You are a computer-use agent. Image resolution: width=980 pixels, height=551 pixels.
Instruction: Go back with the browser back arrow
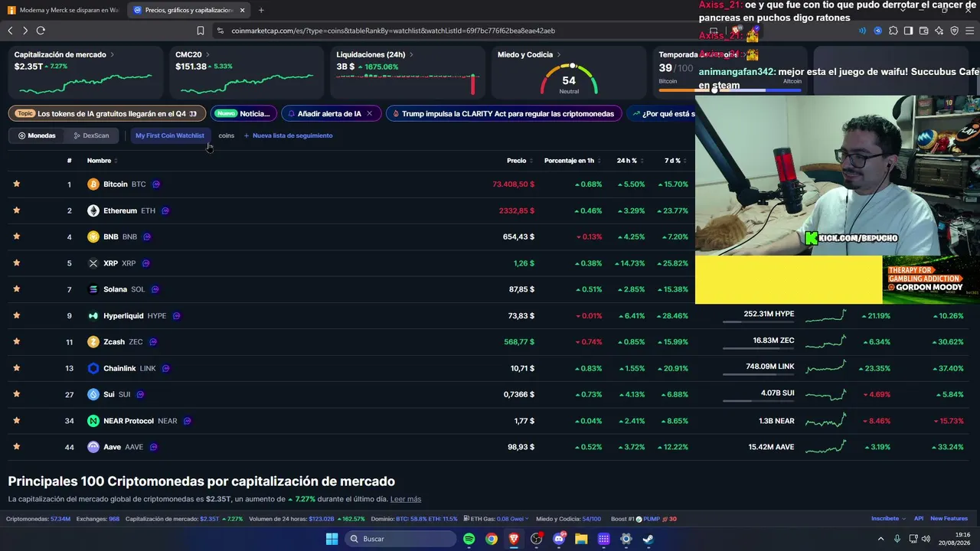point(10,31)
